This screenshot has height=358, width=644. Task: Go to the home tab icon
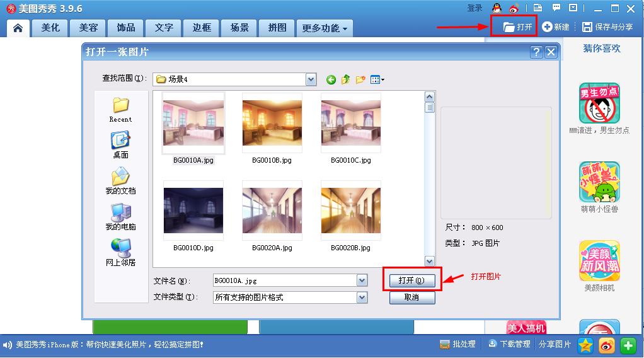coord(18,28)
